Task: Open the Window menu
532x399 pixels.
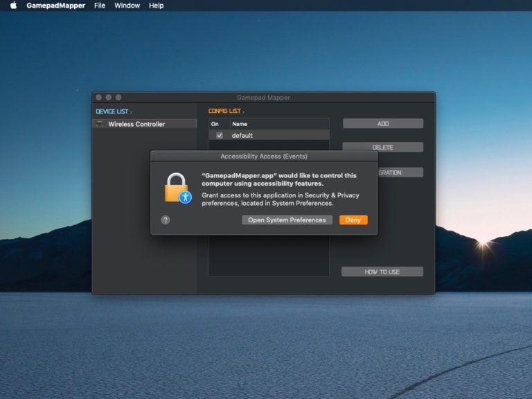Action: coord(127,6)
